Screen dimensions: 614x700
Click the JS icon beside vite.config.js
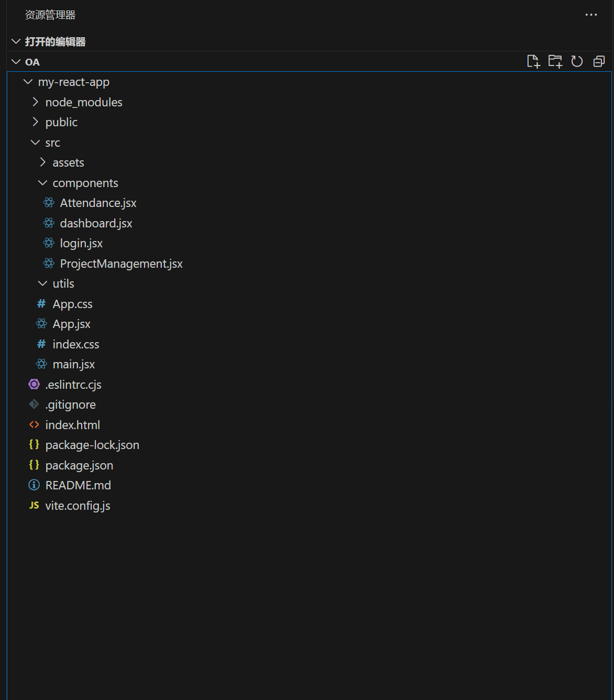[x=34, y=506]
